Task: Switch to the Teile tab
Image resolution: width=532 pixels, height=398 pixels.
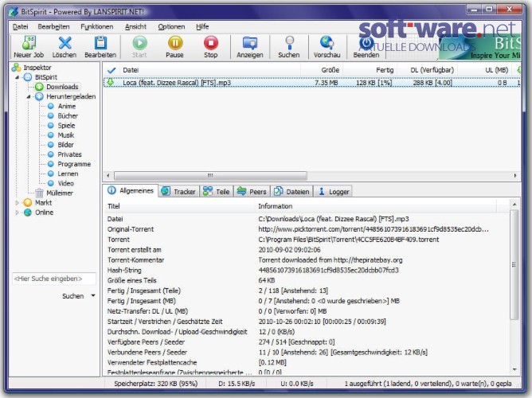Action: pos(217,192)
